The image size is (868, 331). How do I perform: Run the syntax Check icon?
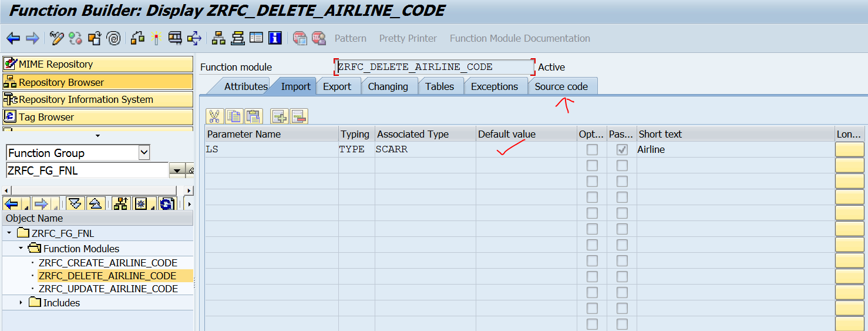click(x=138, y=39)
